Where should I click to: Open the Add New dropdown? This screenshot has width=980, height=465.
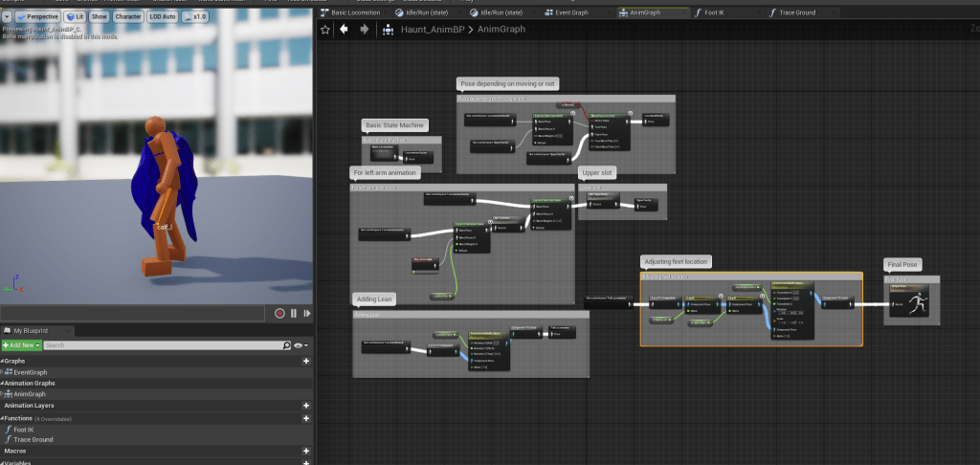(x=21, y=344)
